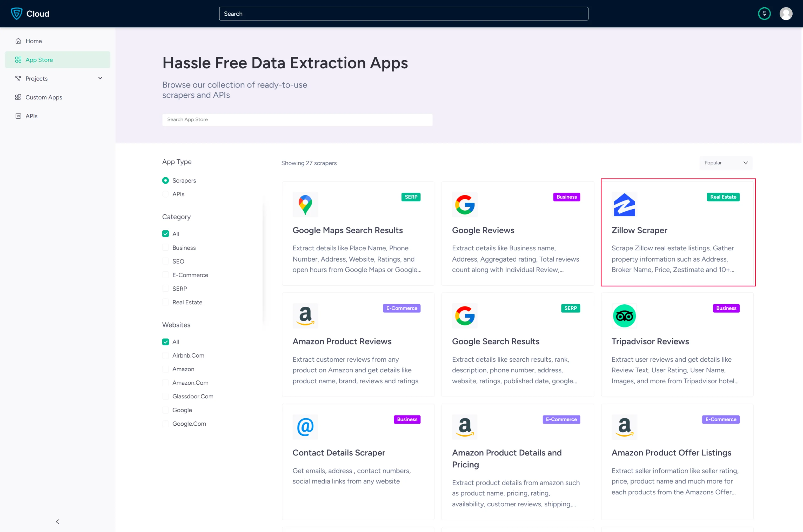
Task: Click the Custom Apps sidebar icon
Action: click(18, 97)
